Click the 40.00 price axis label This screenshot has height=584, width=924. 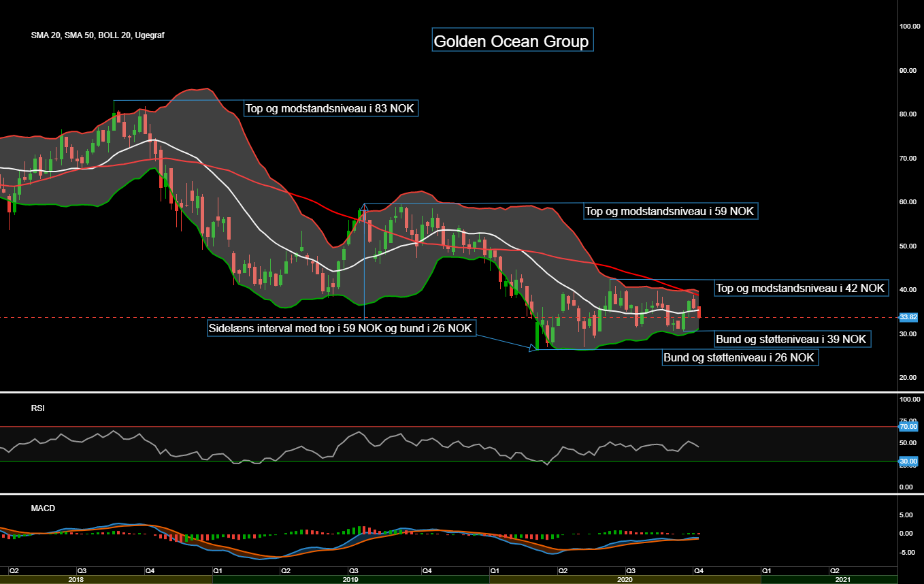pos(908,290)
